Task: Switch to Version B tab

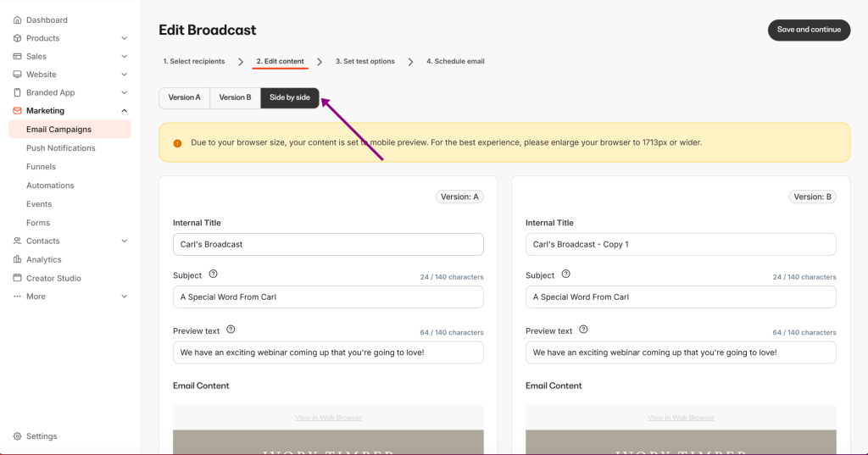Action: pos(236,97)
